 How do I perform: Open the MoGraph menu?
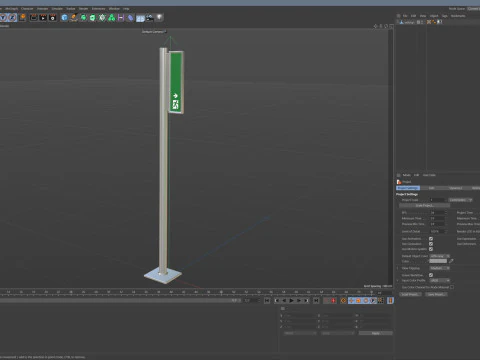pyautogui.click(x=12, y=9)
